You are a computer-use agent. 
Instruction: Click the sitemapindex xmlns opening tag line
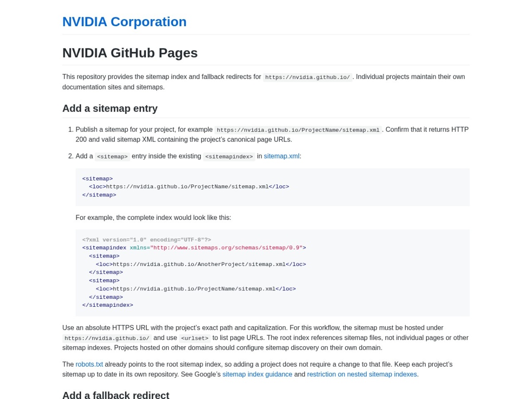click(194, 248)
